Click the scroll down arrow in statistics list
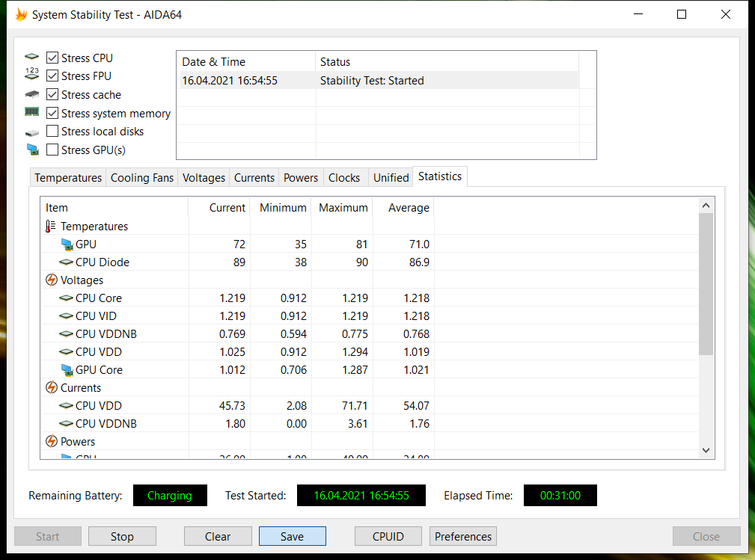The width and height of the screenshot is (755, 560). [706, 450]
